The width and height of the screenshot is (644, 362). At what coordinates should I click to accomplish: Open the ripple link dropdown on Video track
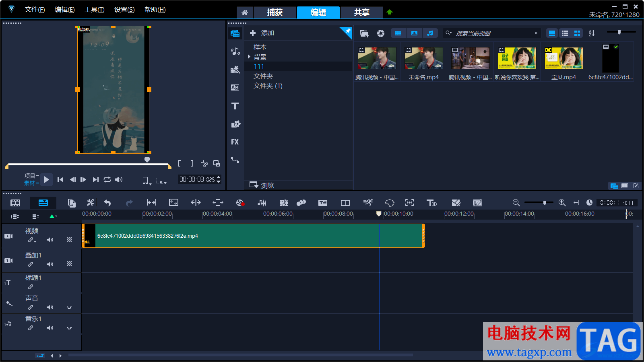pyautogui.click(x=32, y=240)
